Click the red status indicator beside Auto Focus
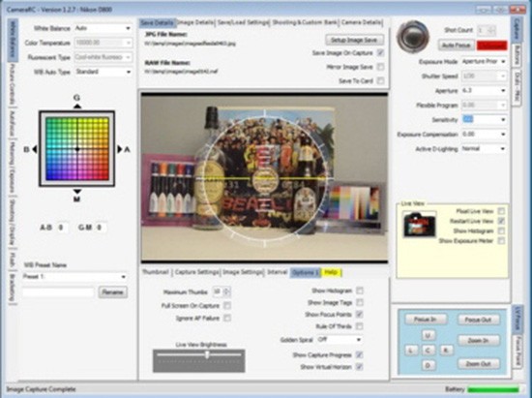Viewport: 532px width, 398px height. [x=492, y=46]
